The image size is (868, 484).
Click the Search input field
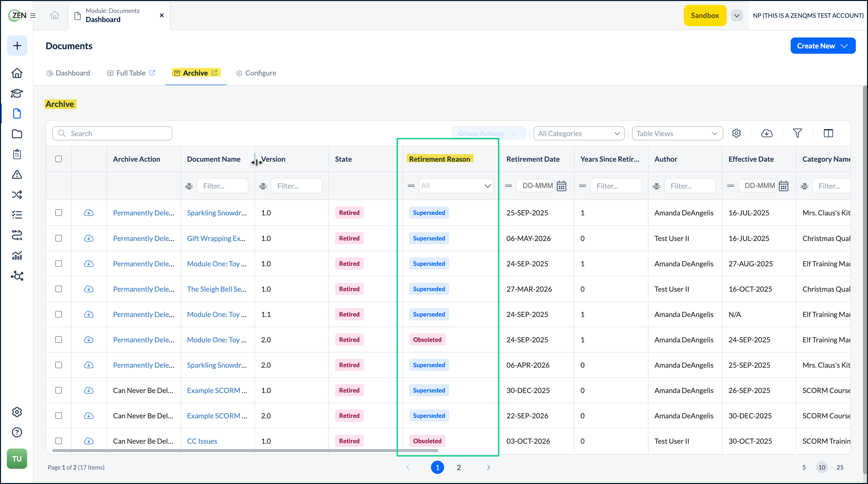(x=112, y=133)
